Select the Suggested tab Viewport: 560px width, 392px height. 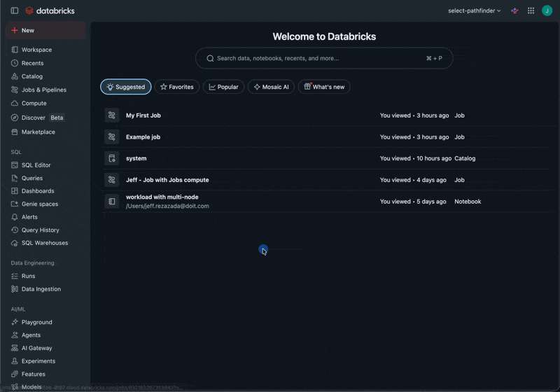[x=126, y=87]
